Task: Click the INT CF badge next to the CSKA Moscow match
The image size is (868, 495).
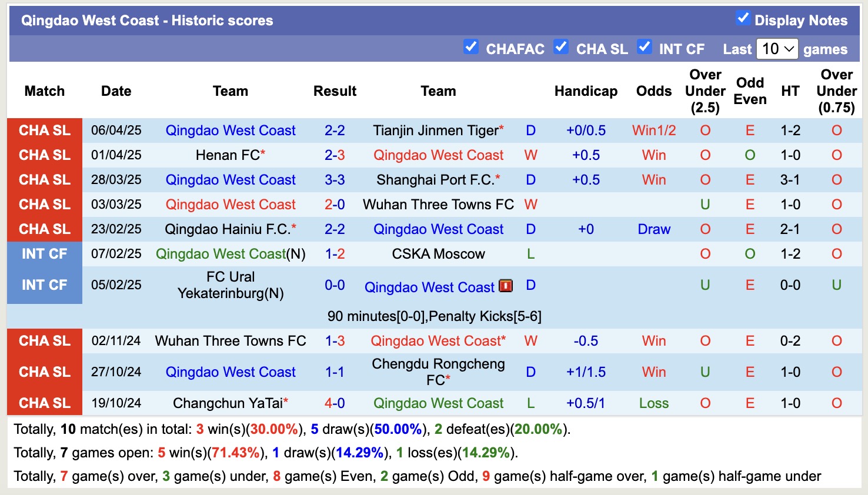Action: click(44, 253)
